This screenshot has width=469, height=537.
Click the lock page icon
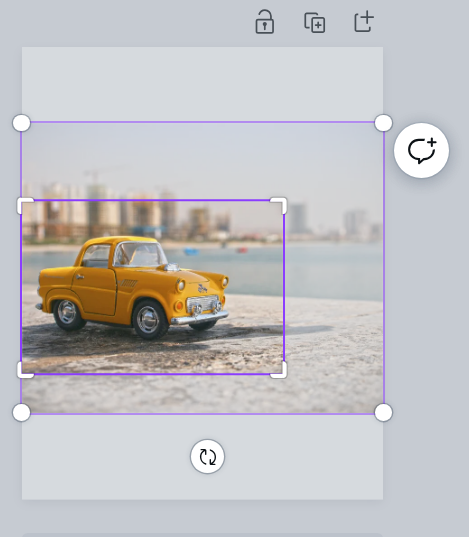[x=264, y=22]
